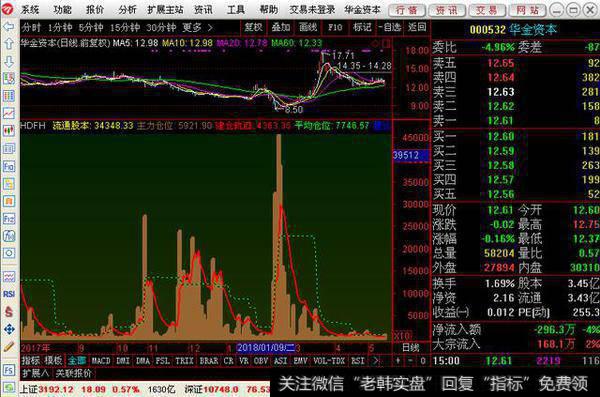Click the up arrow icon in sidebar
The width and height of the screenshot is (600, 397).
(8, 44)
